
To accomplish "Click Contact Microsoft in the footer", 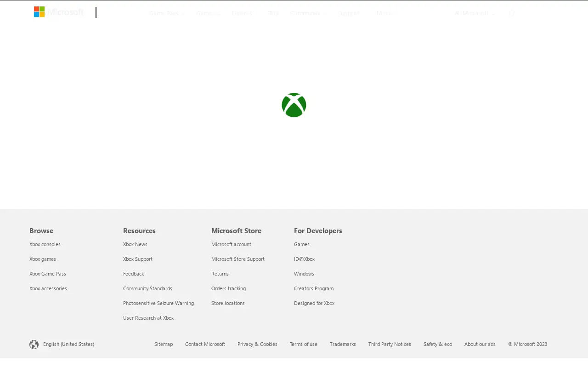I will tap(205, 344).
